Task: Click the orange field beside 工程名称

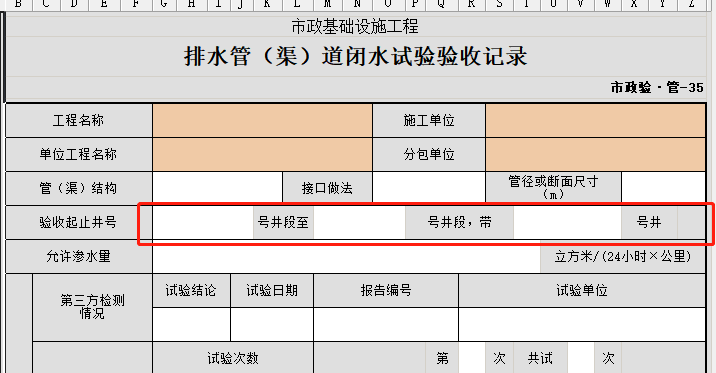Action: coord(263,121)
